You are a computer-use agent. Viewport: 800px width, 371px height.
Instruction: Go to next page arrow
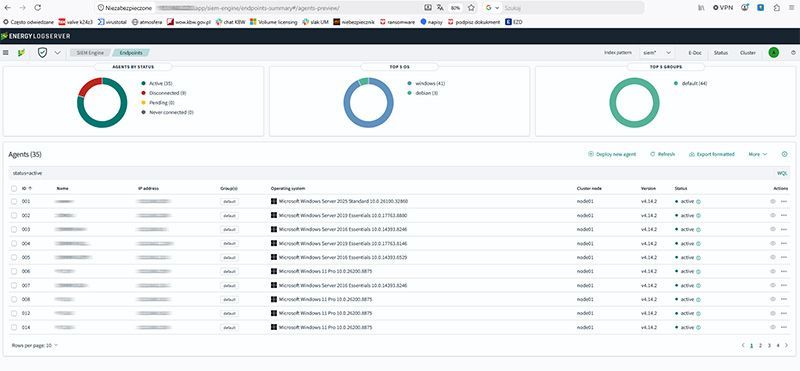786,345
